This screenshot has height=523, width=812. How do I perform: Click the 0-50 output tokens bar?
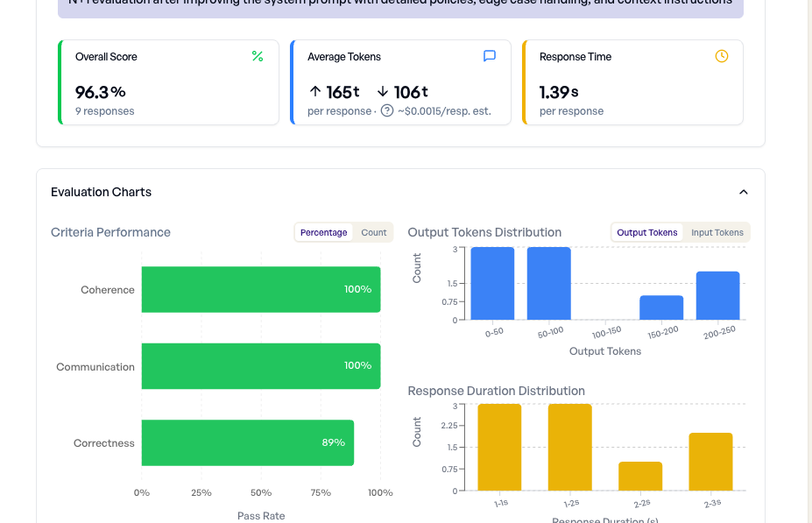tap(492, 284)
